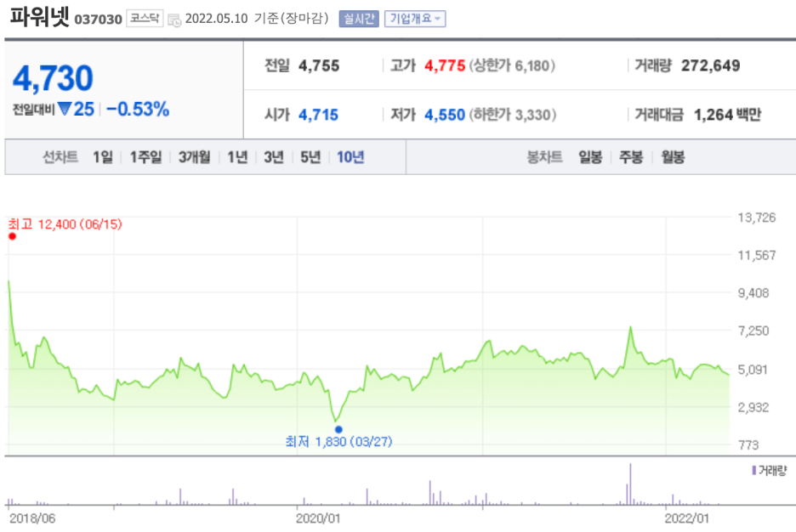Click the 하한가 3,330 text
This screenshot has height=532, width=796.
(x=512, y=115)
